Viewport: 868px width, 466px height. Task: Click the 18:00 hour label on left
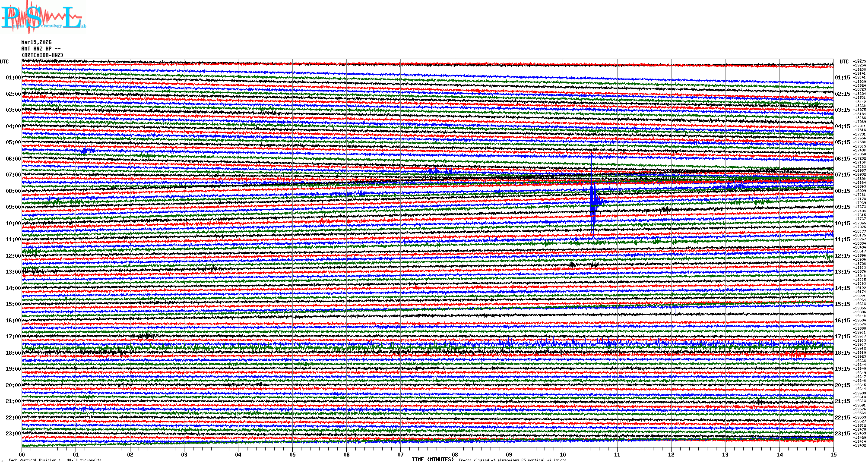(x=13, y=353)
